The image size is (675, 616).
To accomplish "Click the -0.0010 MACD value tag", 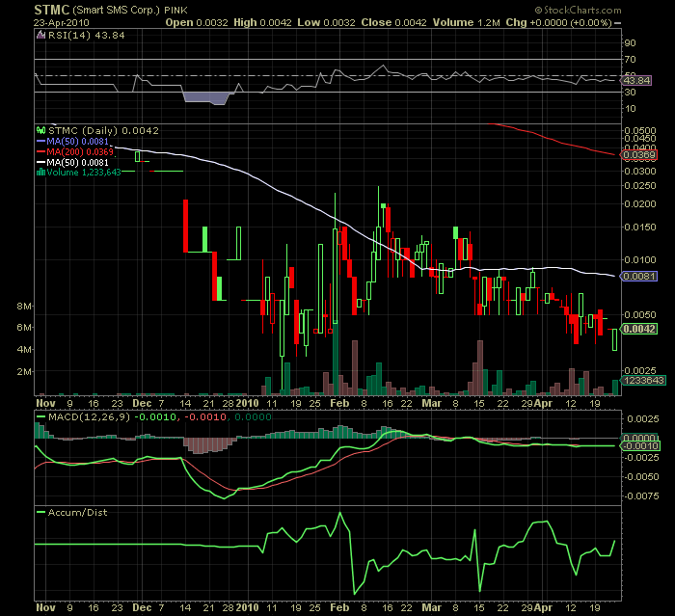I will [640, 445].
